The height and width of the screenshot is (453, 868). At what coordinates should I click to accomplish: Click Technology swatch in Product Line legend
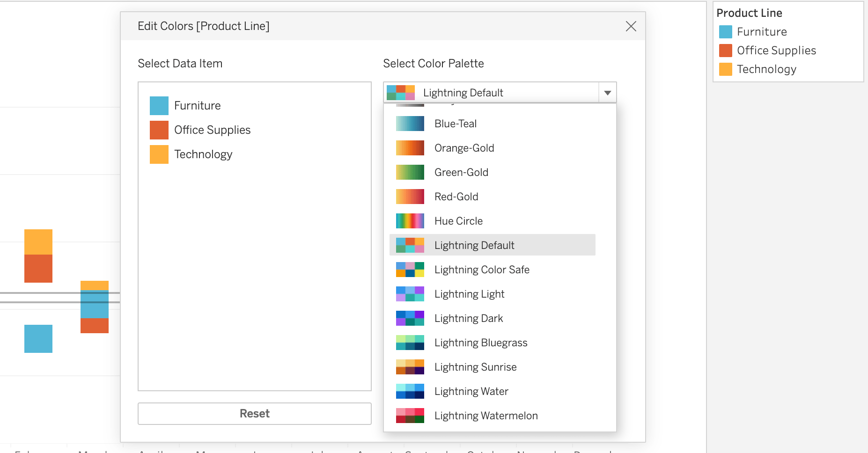726,69
